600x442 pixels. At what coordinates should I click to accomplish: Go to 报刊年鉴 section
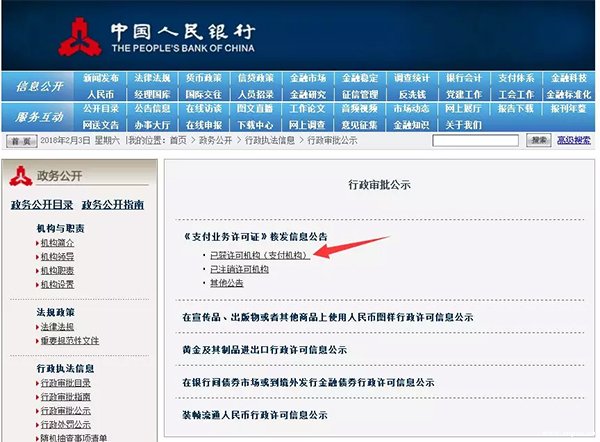pos(568,109)
